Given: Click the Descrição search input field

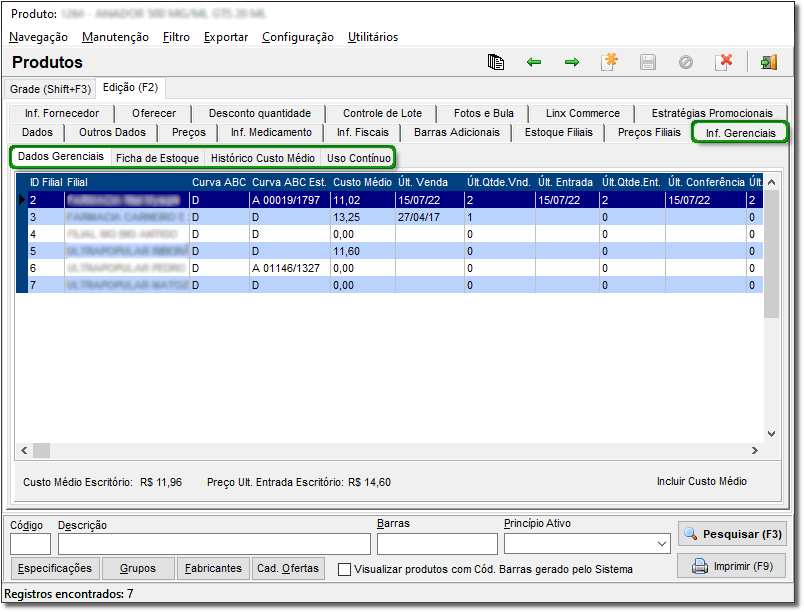Looking at the screenshot, I should click(x=213, y=544).
